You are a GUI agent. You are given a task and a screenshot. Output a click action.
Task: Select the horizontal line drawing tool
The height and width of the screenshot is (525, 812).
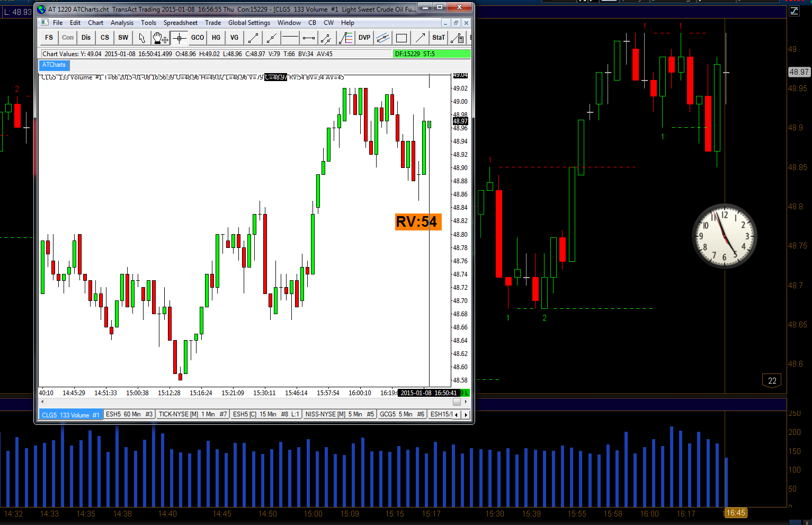pyautogui.click(x=290, y=38)
